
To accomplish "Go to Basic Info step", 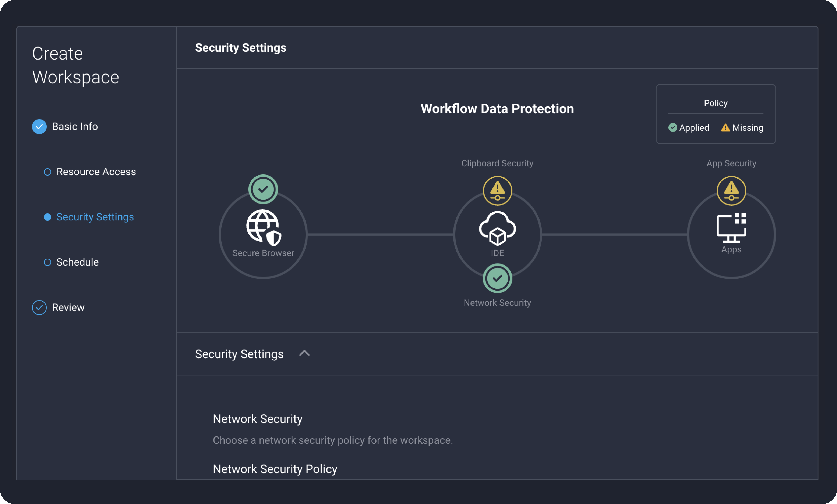I will [75, 127].
